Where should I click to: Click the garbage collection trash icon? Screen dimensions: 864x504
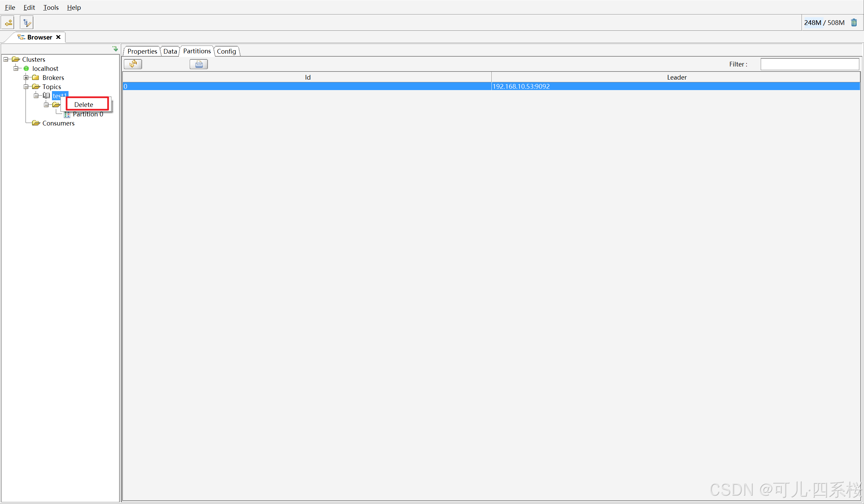tap(854, 23)
